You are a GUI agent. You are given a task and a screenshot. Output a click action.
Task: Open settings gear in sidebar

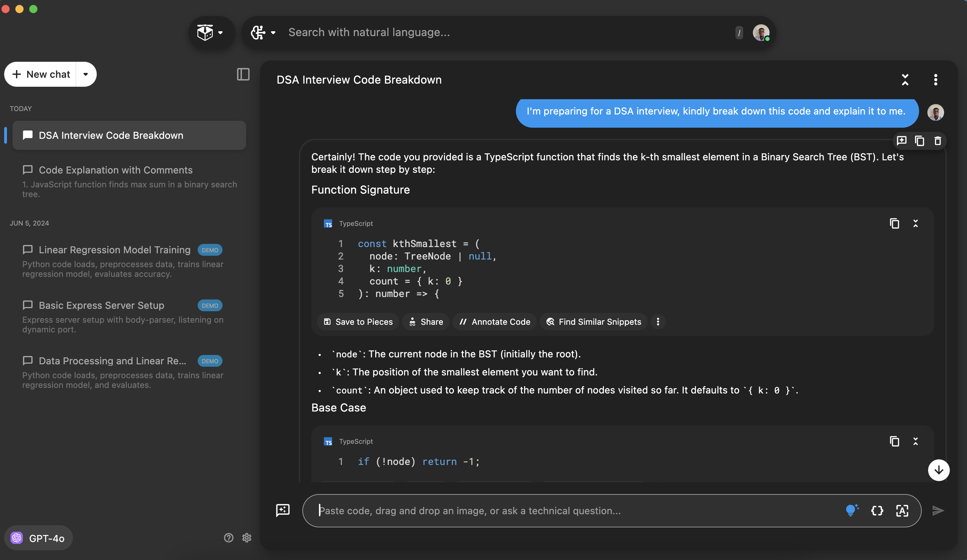(247, 538)
